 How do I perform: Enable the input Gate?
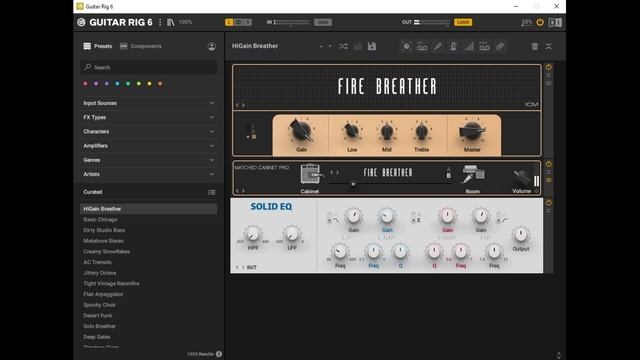322,22
